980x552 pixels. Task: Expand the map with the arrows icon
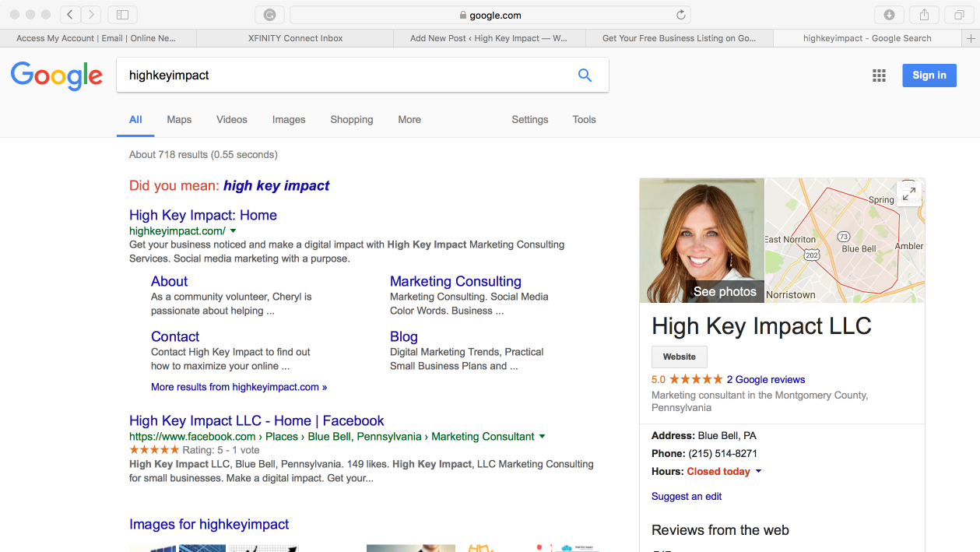coord(909,194)
